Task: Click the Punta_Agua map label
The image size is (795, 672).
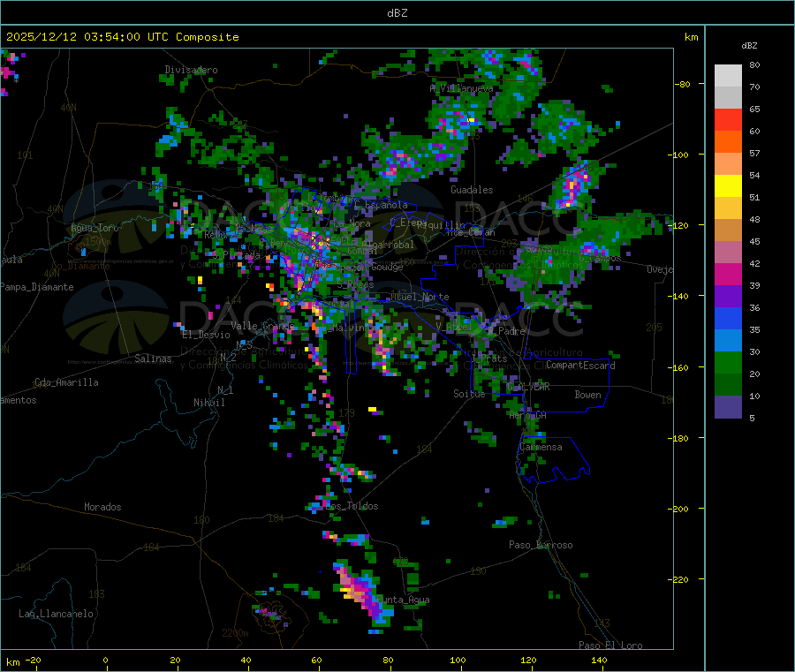Action: point(403,600)
